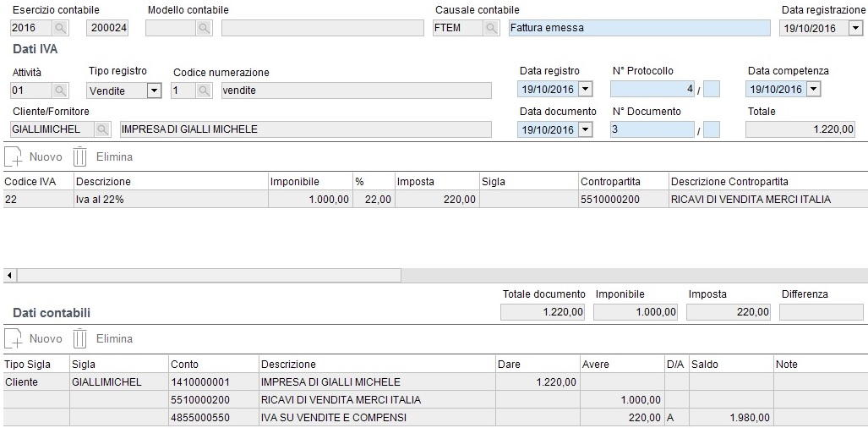
Task: Open the Attività lookup magnifier icon
Action: 60,91
